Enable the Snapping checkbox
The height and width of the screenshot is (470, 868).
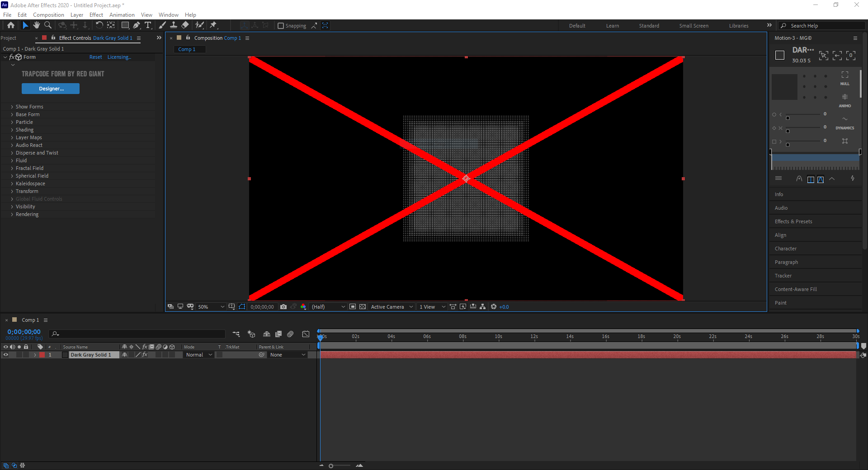281,26
